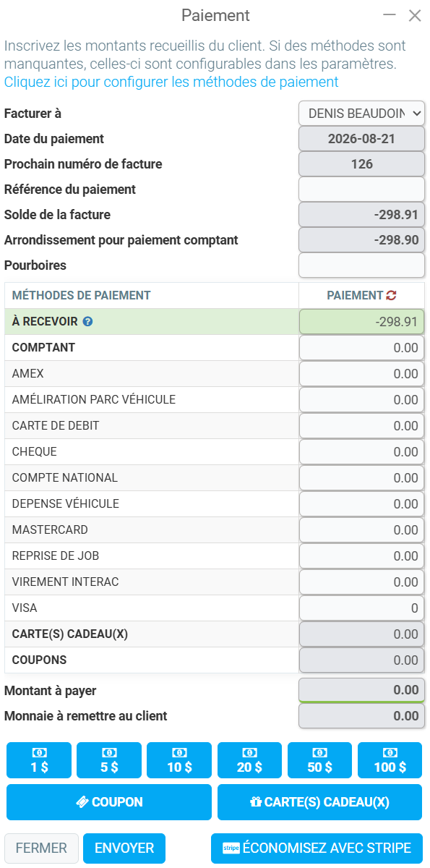Select the MASTERCARD payment amount field
Screen dimensions: 430x868
coord(362,530)
